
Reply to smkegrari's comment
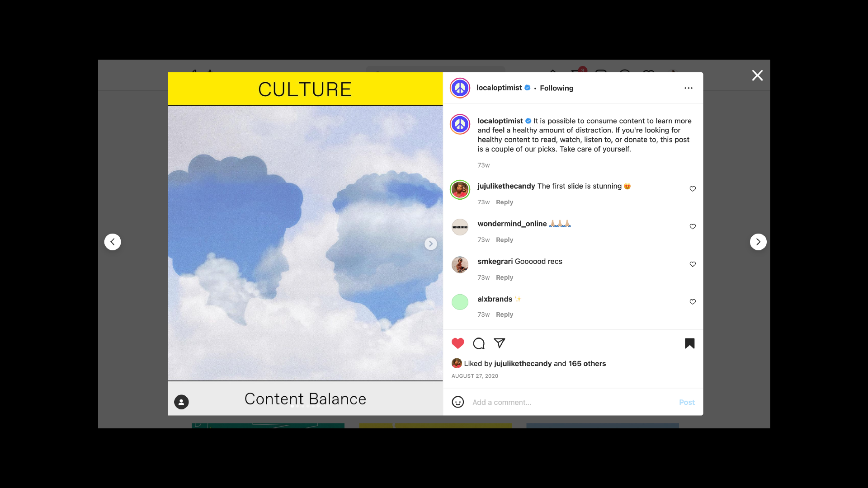(x=504, y=277)
